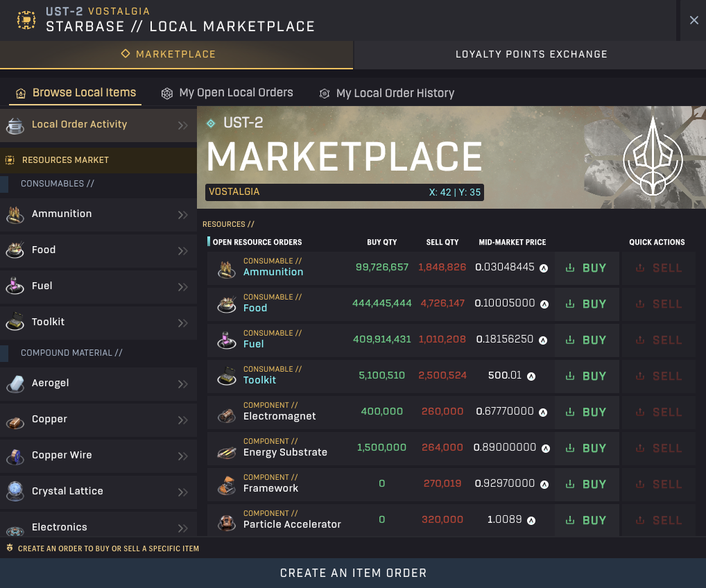706x588 pixels.
Task: Click the Crystal Lattice sphere icon
Action: coord(15,491)
